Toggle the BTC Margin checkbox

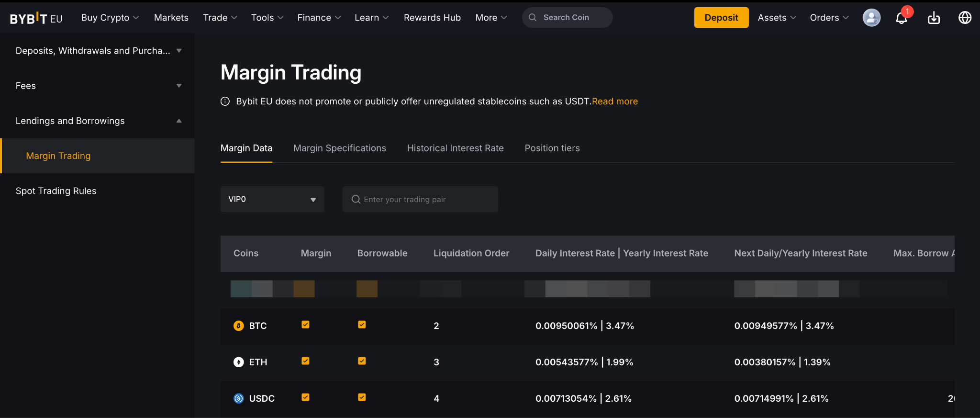pos(305,325)
